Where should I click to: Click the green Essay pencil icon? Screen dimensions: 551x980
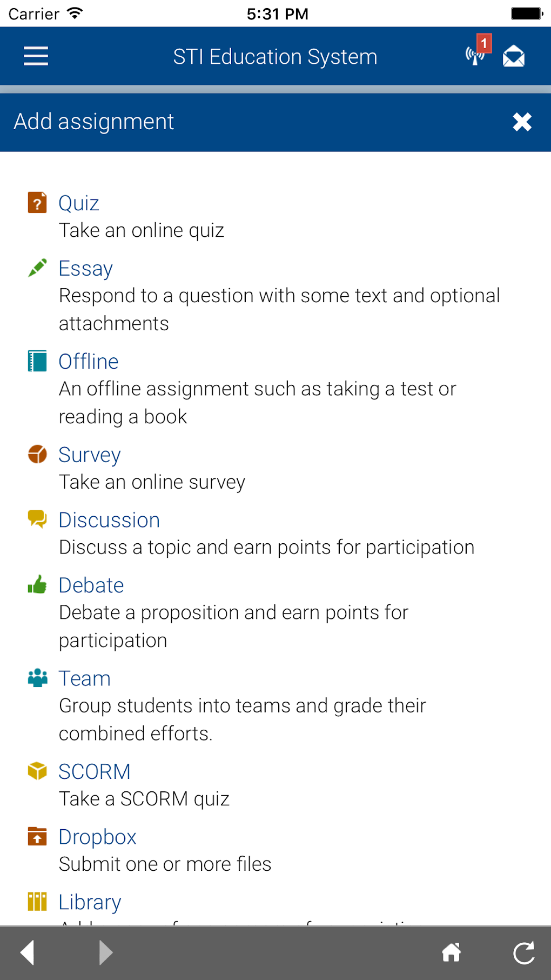37,268
